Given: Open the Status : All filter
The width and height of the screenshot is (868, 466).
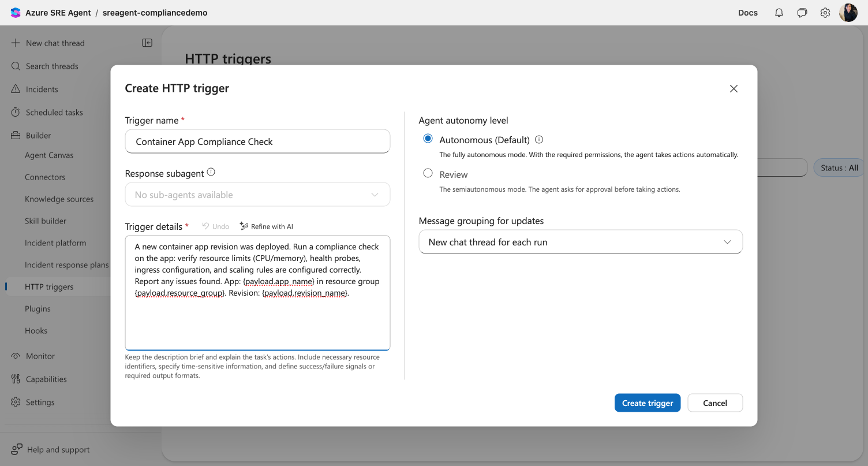Looking at the screenshot, I should [x=840, y=167].
